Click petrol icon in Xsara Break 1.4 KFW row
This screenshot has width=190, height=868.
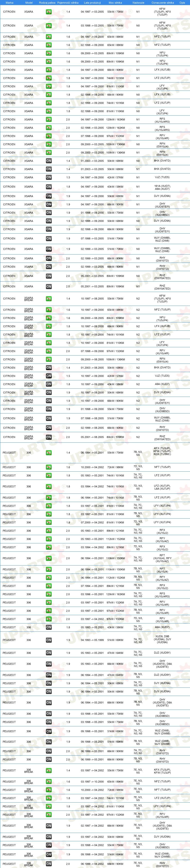tap(49, 299)
